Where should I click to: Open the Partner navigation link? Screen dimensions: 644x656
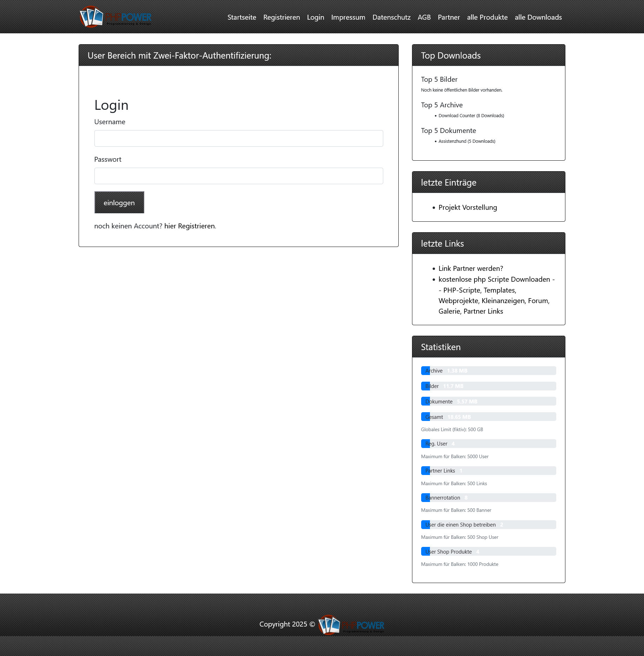[449, 17]
